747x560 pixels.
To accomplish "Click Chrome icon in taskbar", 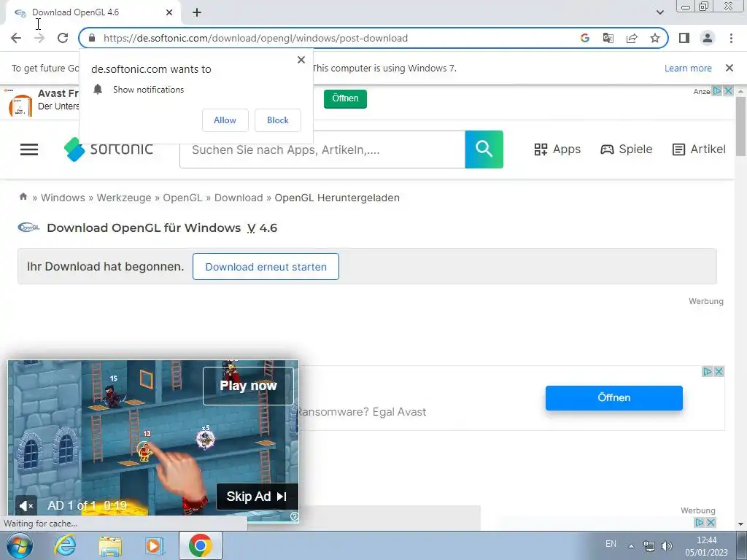I will (200, 545).
